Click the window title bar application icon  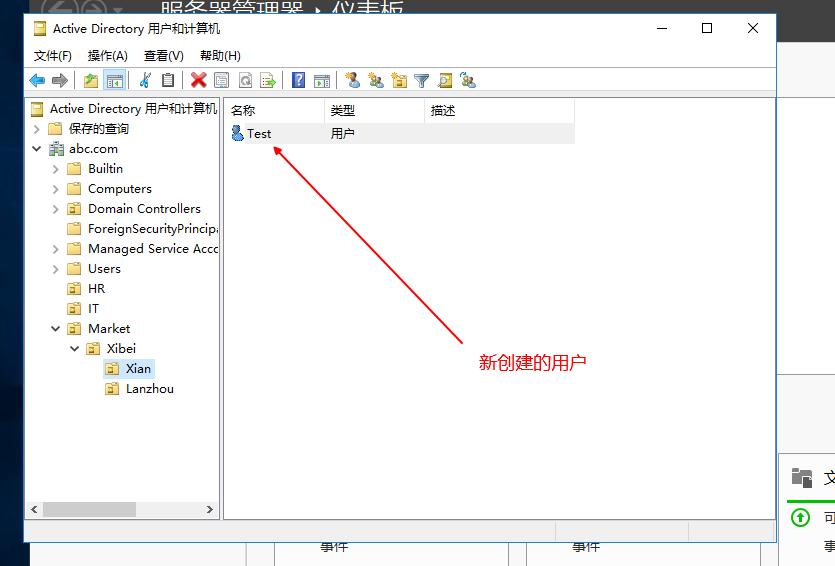click(x=40, y=28)
